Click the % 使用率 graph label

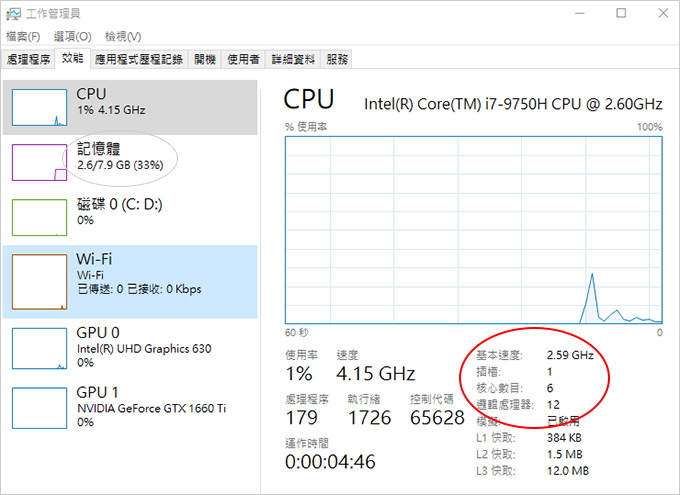(x=306, y=127)
